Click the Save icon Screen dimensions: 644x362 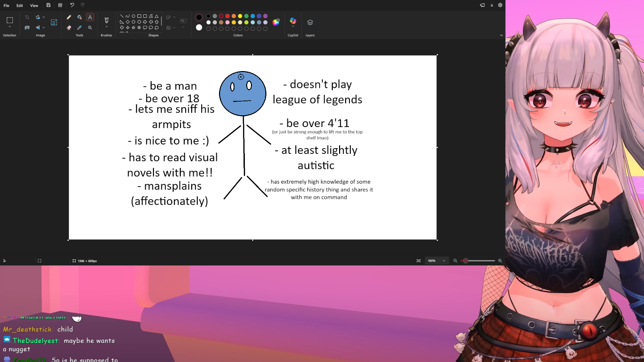click(49, 5)
